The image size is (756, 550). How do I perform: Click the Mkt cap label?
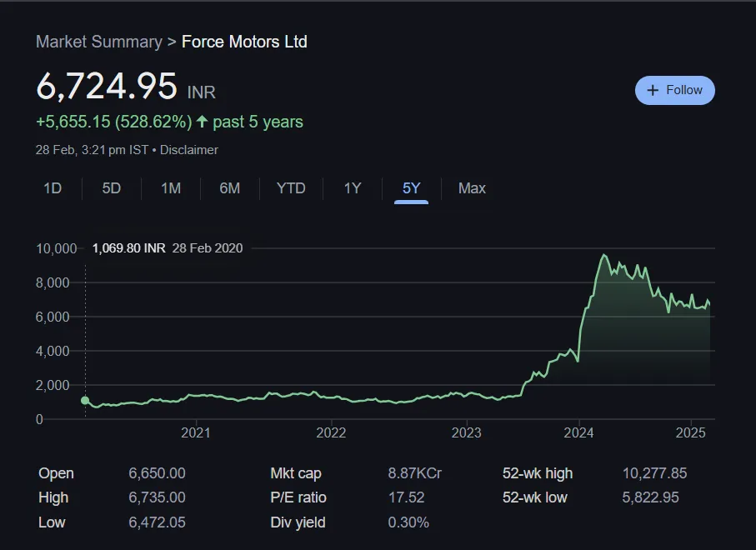(x=296, y=473)
